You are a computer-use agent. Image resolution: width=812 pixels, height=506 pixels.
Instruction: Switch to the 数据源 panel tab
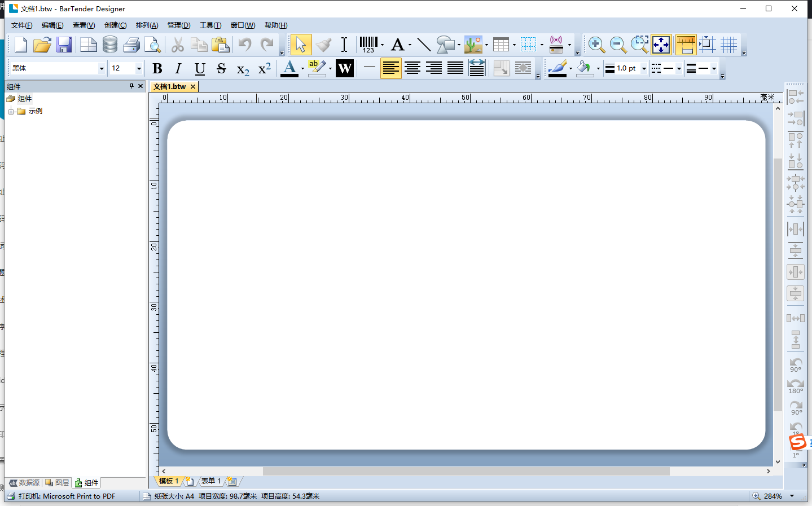point(25,483)
